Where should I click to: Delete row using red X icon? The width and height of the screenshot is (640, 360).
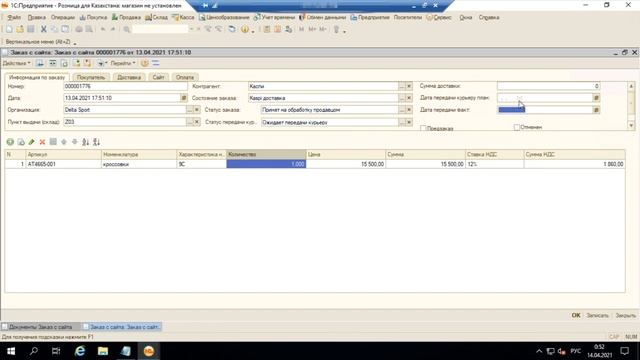point(42,142)
